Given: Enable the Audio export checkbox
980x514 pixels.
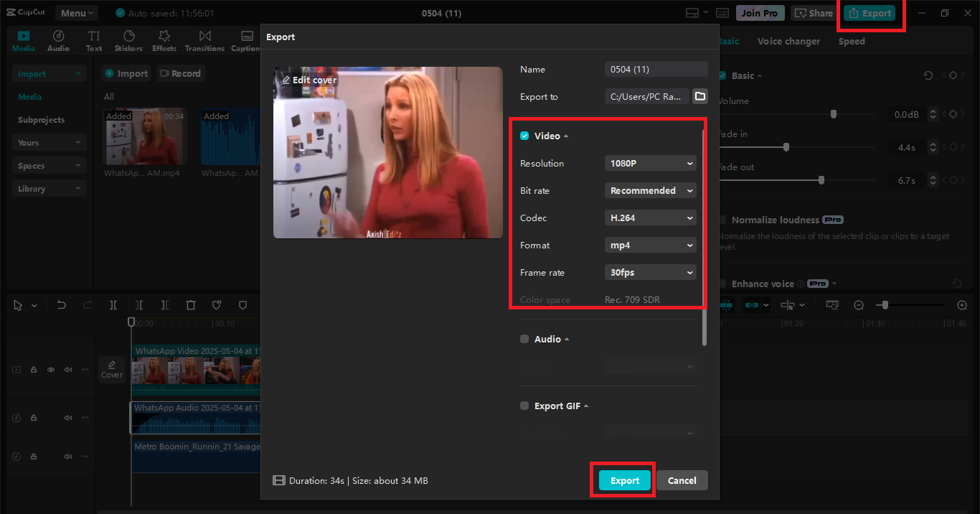Looking at the screenshot, I should (524, 339).
